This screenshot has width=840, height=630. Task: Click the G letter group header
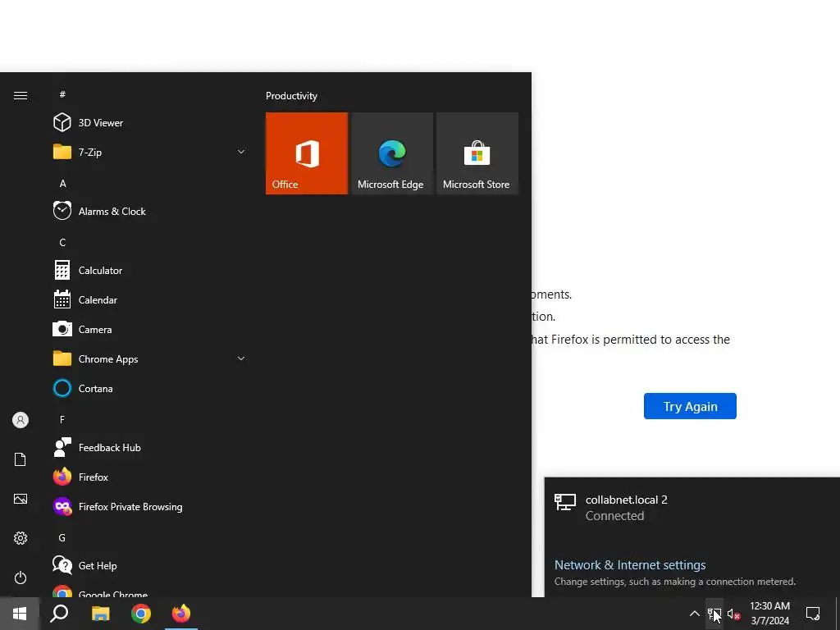62,538
